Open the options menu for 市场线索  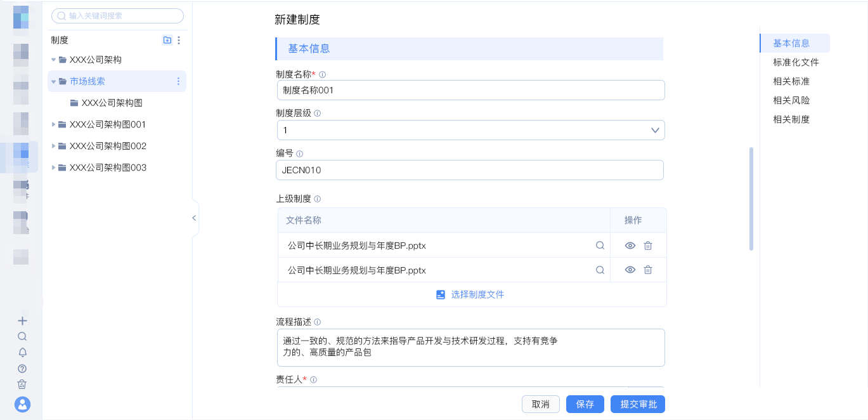click(x=178, y=81)
